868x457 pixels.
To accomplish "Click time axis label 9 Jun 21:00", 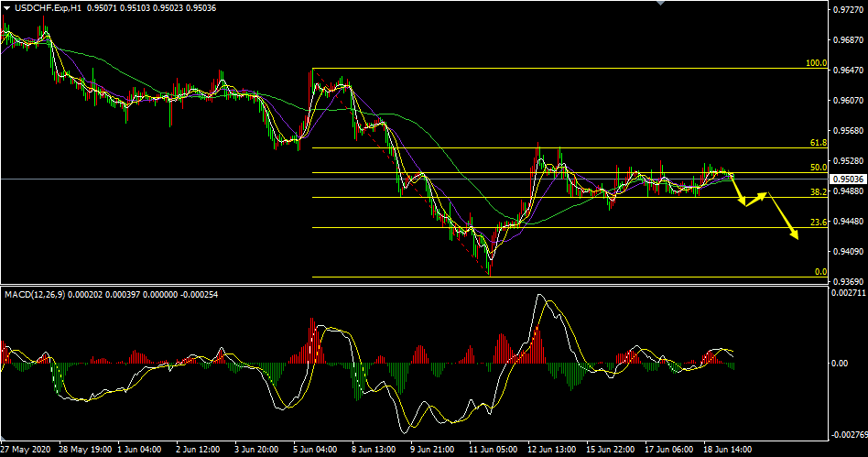I will tap(432, 449).
